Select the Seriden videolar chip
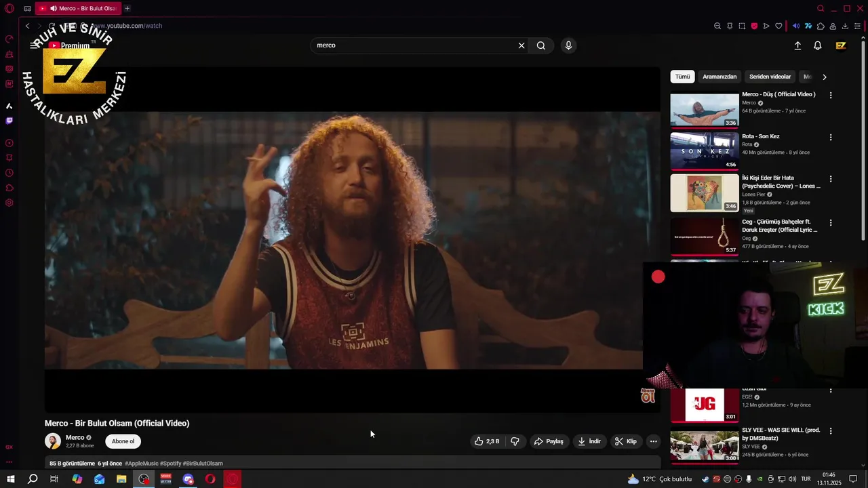This screenshot has width=868, height=488. [x=770, y=77]
